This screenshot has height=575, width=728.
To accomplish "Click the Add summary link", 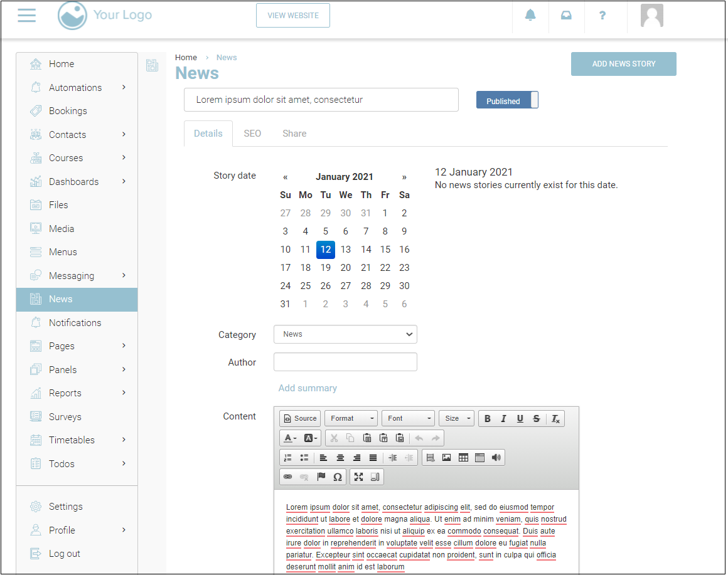I will click(x=308, y=388).
